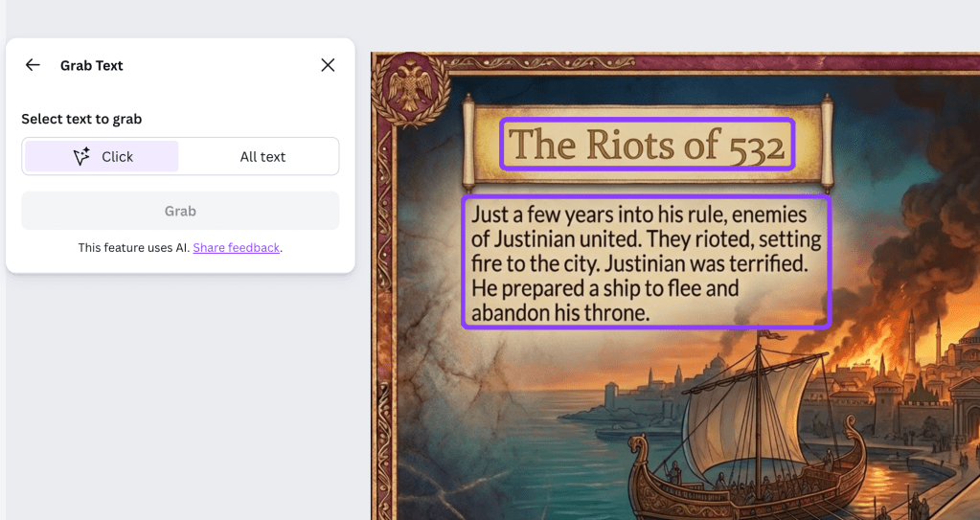Click the sparkle cursor icon on Click option
The width and height of the screenshot is (980, 520).
point(81,156)
